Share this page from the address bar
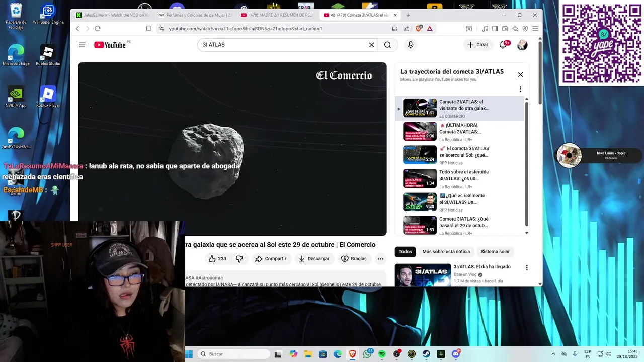Image resolution: width=644 pixels, height=362 pixels. [x=406, y=29]
